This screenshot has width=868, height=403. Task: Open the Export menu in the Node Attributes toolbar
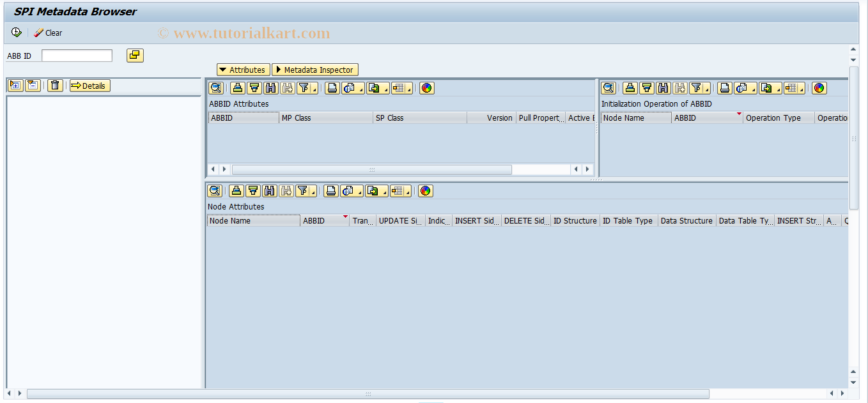point(375,191)
